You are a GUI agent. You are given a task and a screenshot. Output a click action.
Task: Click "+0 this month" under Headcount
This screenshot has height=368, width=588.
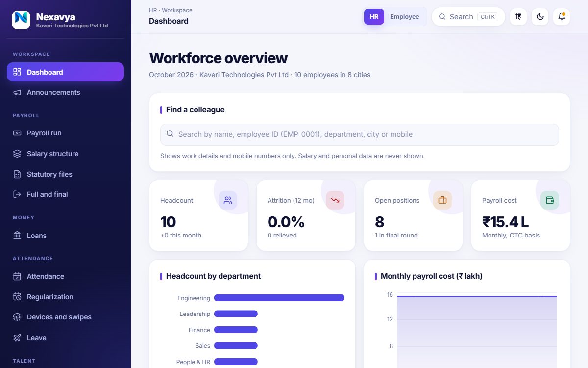[x=181, y=236]
